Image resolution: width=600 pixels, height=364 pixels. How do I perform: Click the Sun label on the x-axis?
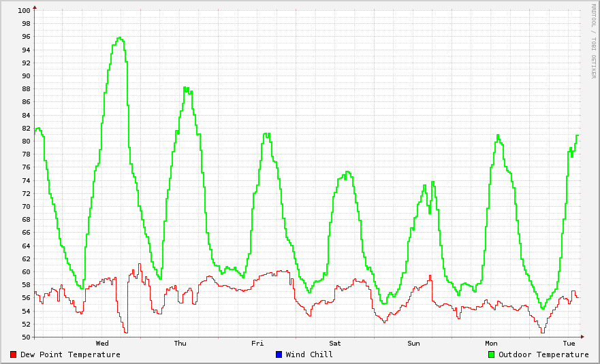pyautogui.click(x=413, y=343)
